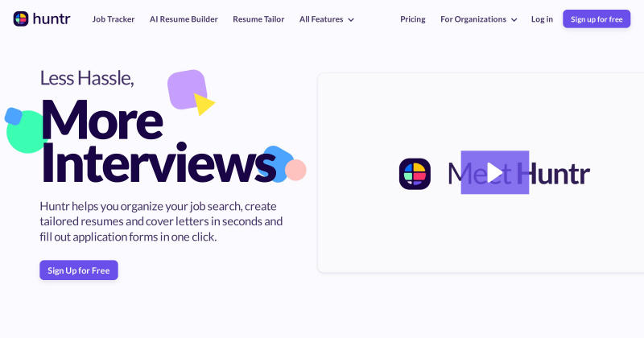Play the Meet Huntr video

coord(495,172)
